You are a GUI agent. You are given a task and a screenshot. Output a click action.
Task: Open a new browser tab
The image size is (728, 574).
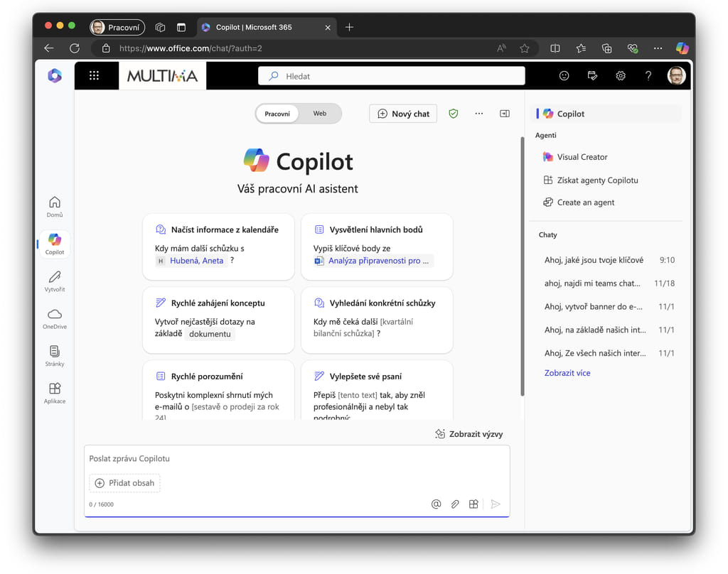[x=349, y=28]
